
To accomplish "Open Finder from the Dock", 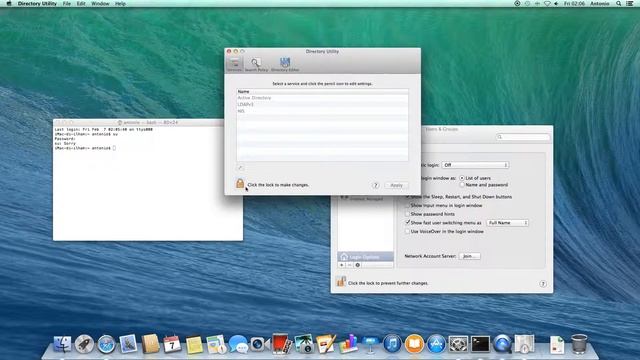I will pyautogui.click(x=62, y=344).
